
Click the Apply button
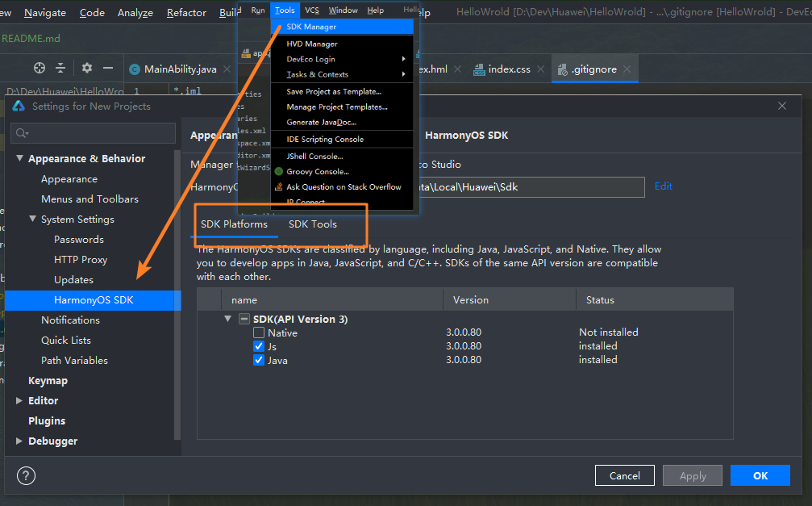(x=693, y=475)
